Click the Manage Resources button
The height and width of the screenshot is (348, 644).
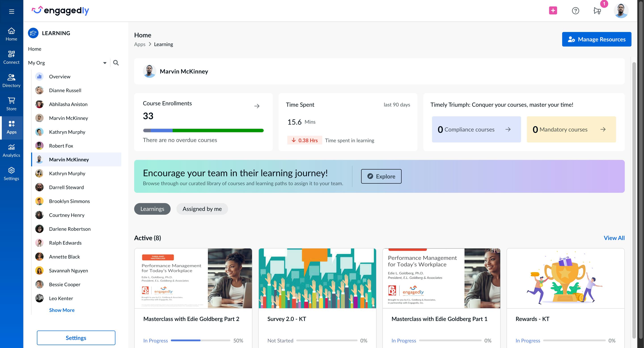pyautogui.click(x=596, y=39)
